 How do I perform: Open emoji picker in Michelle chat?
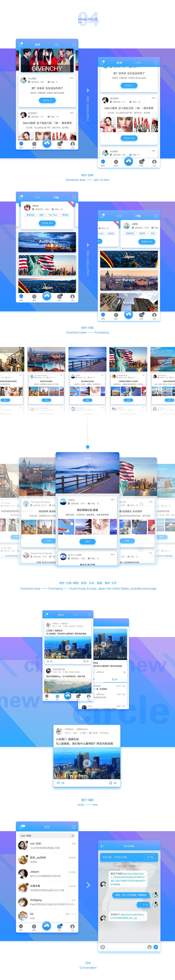(x=149, y=947)
